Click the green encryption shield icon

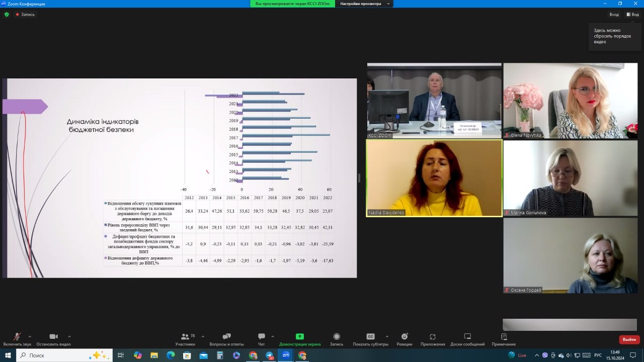click(x=7, y=15)
